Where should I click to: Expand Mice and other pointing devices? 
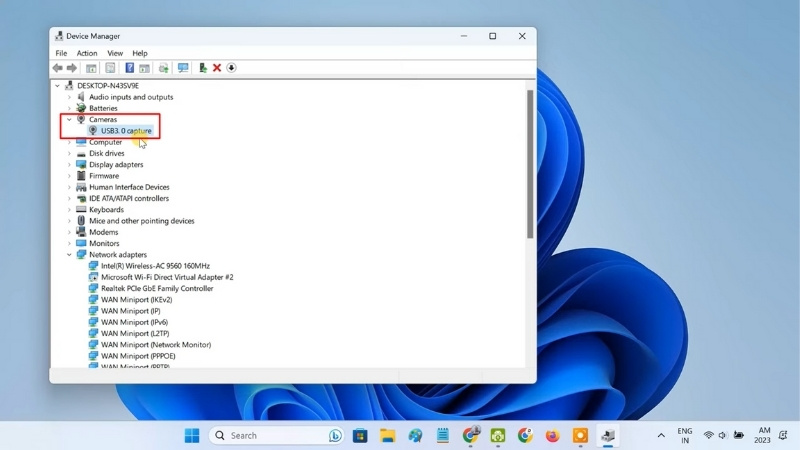(69, 221)
